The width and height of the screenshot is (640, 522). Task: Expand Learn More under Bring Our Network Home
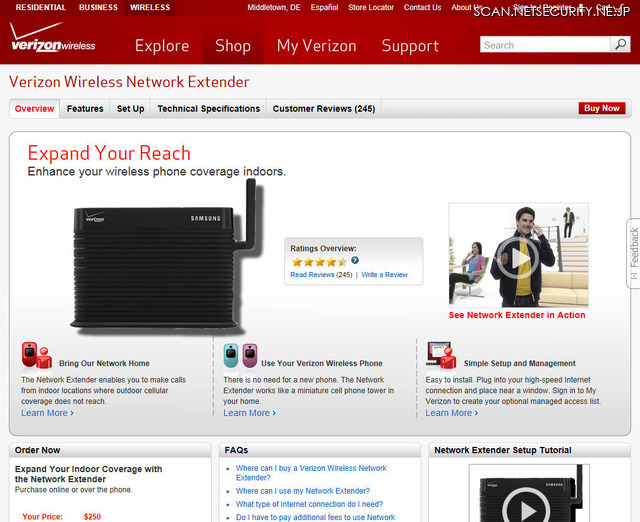pos(47,413)
